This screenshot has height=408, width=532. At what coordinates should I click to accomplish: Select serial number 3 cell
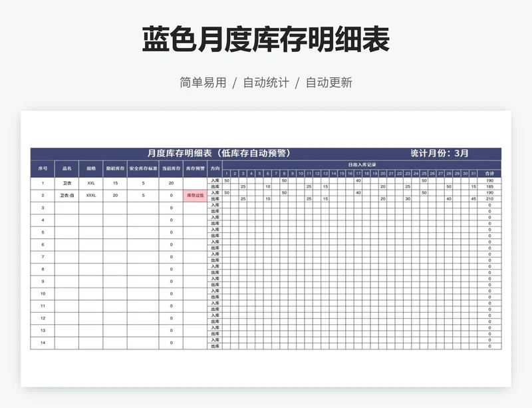[43, 208]
